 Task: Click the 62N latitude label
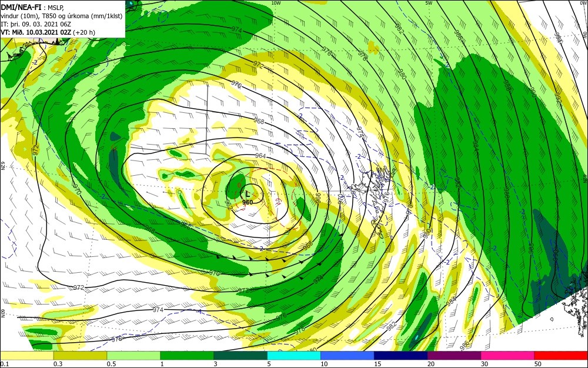click(2, 166)
